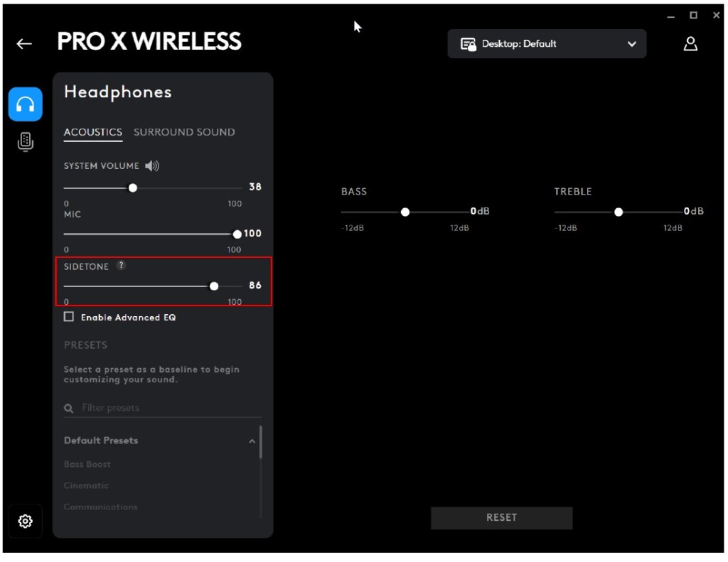This screenshot has height=562, width=728.
Task: Open the microphone settings icon
Action: [x=26, y=141]
